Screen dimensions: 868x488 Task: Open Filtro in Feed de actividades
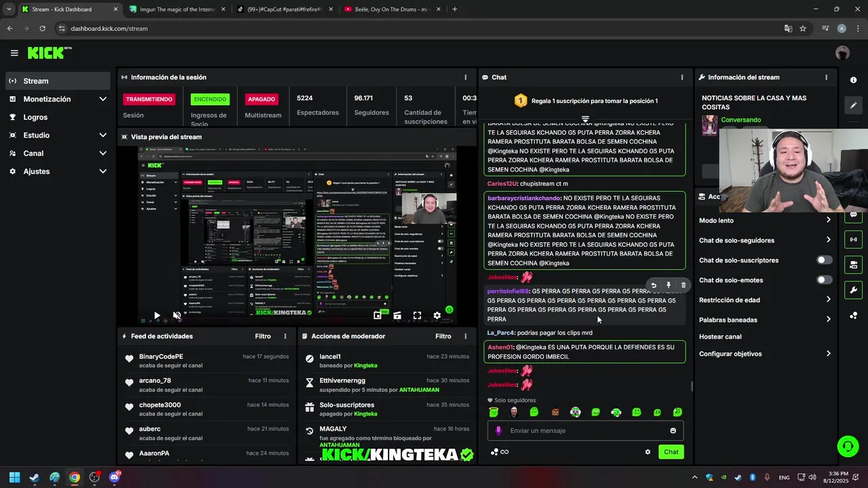point(262,336)
